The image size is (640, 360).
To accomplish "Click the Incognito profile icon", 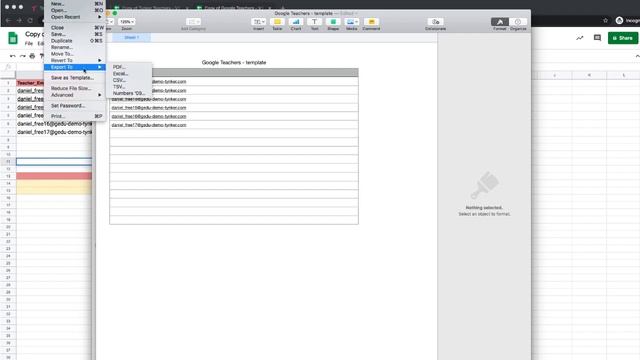I will pyautogui.click(x=619, y=20).
